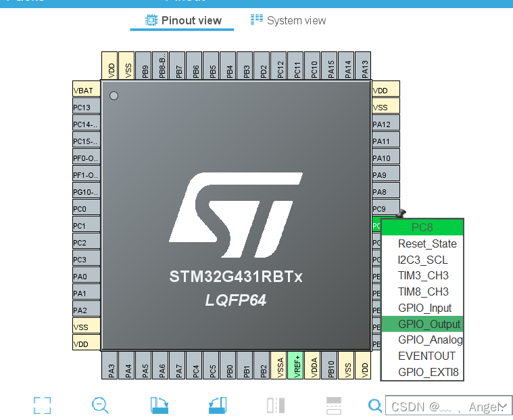Select pin PC13 on the left side
The image size is (513, 420).
[x=87, y=106]
